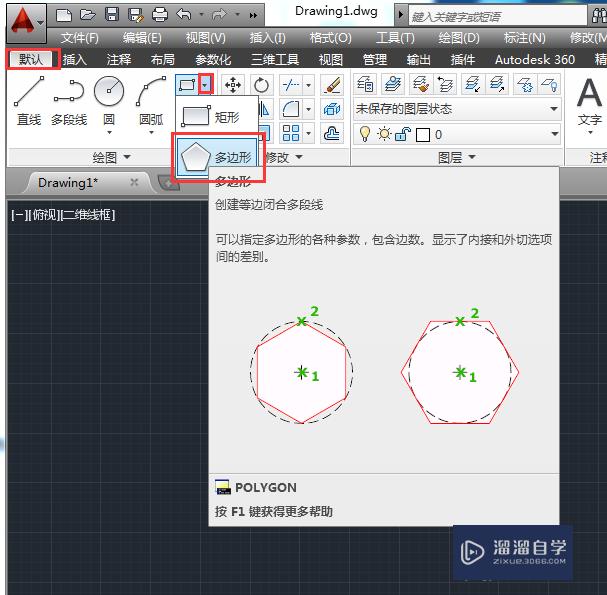Open the rectangle tool dropdown arrow

click(205, 85)
